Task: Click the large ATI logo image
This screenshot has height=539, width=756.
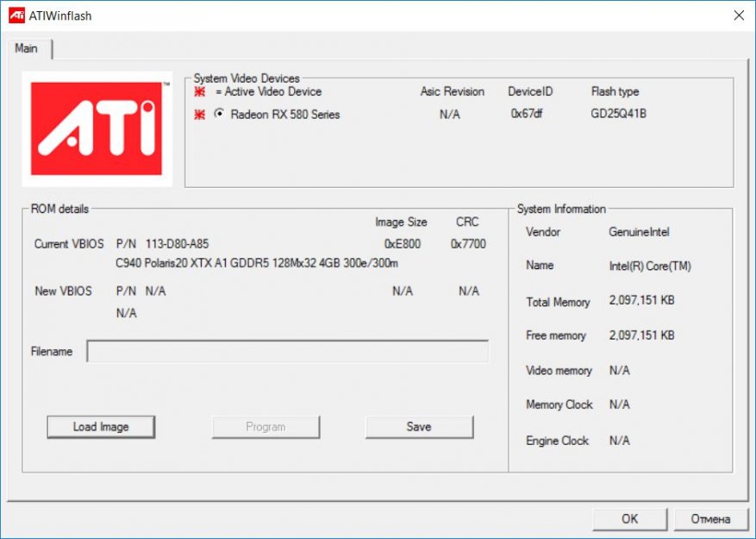Action: click(x=97, y=129)
